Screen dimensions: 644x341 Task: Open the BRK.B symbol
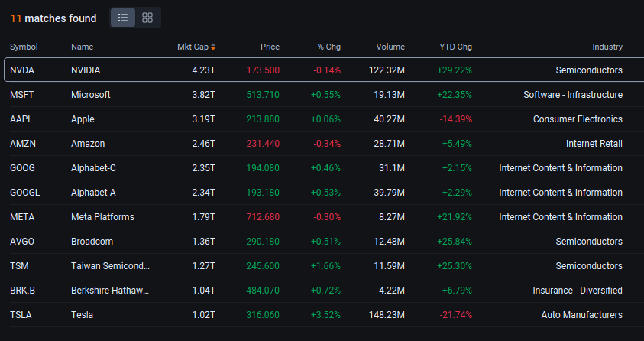23,291
